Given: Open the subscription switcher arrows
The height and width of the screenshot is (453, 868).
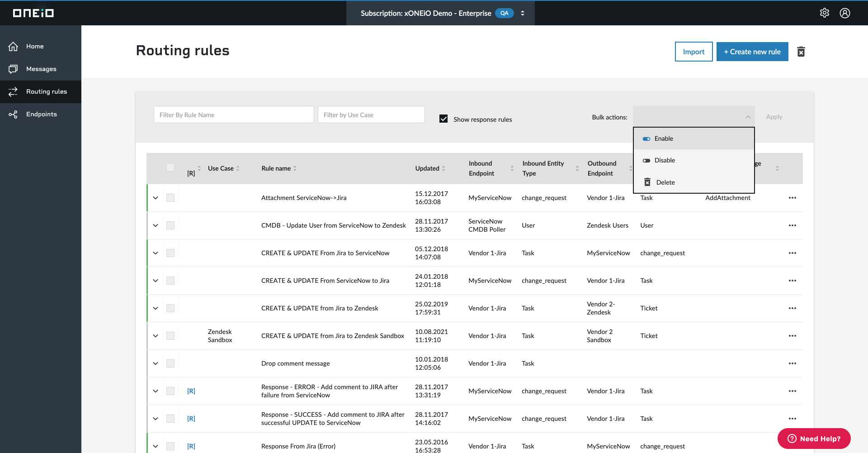Looking at the screenshot, I should 523,13.
